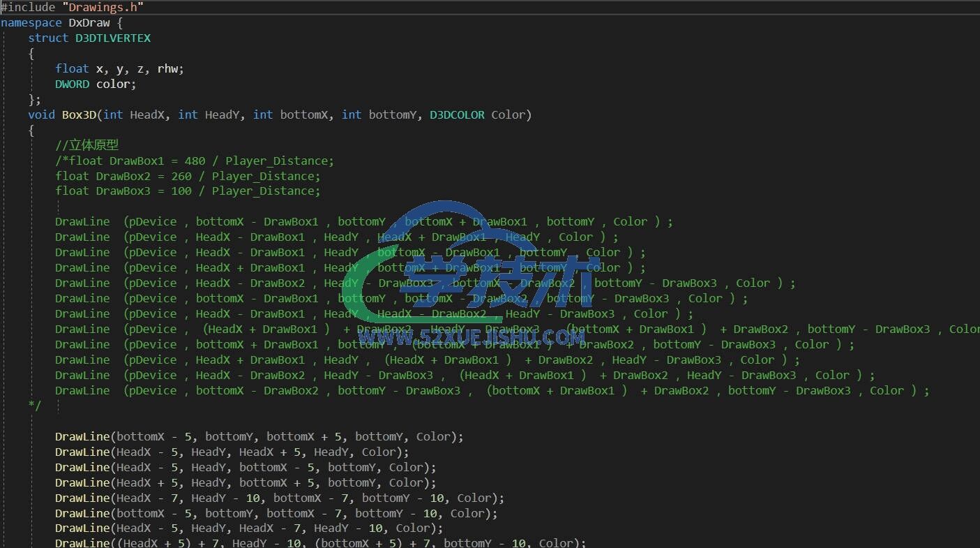Click the rhw member variable

[169, 68]
